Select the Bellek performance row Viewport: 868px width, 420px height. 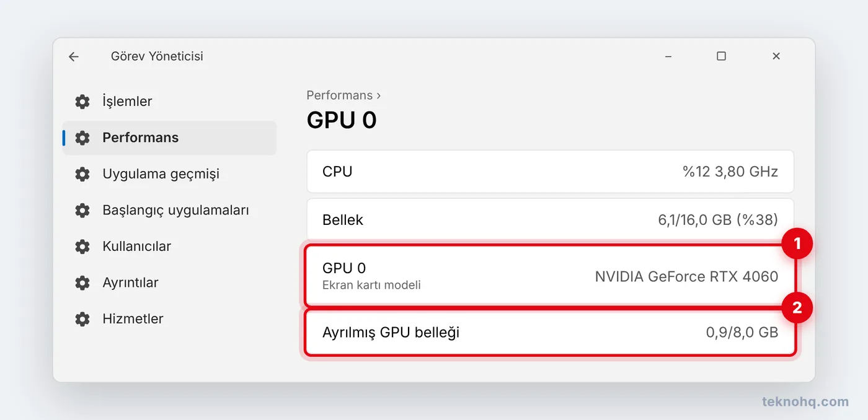(550, 220)
